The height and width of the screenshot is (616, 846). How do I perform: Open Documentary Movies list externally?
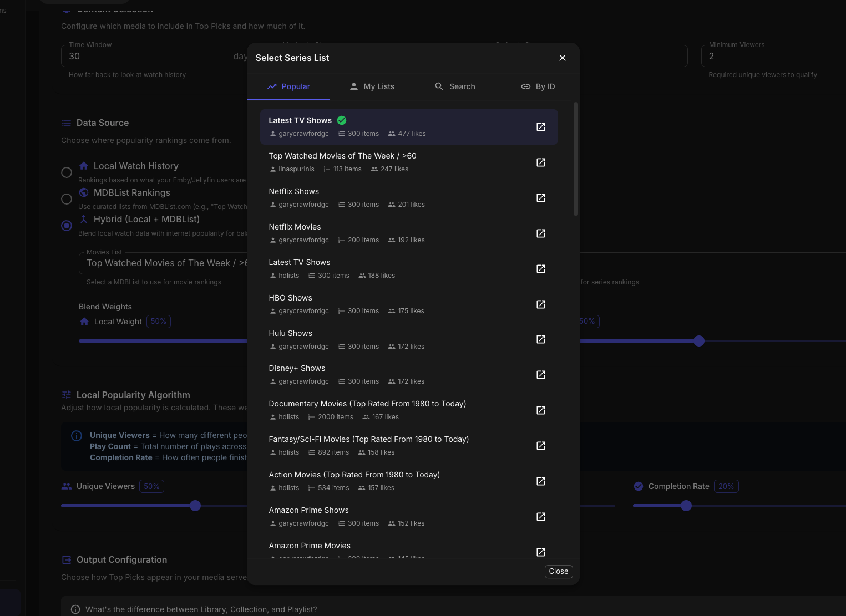[540, 410]
